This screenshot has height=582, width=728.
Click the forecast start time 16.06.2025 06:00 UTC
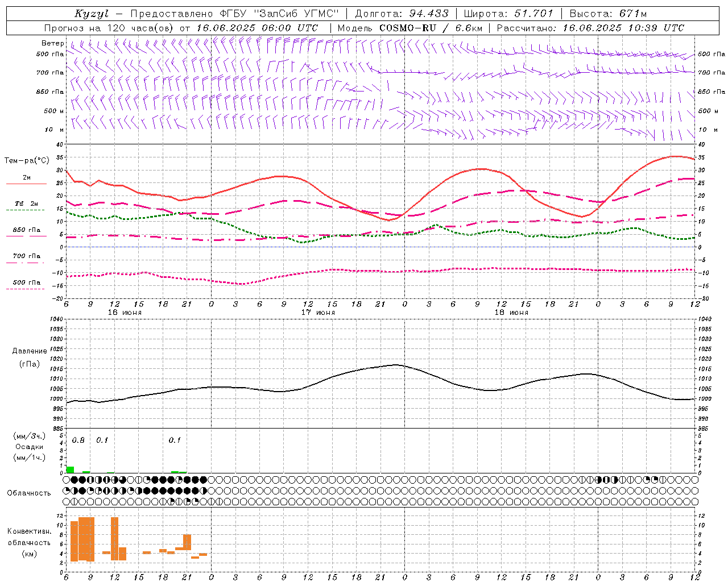pyautogui.click(x=257, y=28)
